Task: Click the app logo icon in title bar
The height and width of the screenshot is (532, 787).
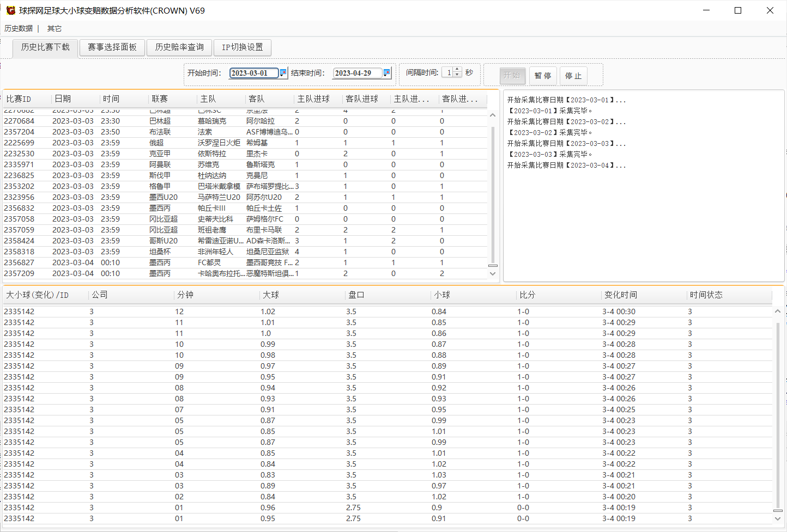Action: coord(10,10)
